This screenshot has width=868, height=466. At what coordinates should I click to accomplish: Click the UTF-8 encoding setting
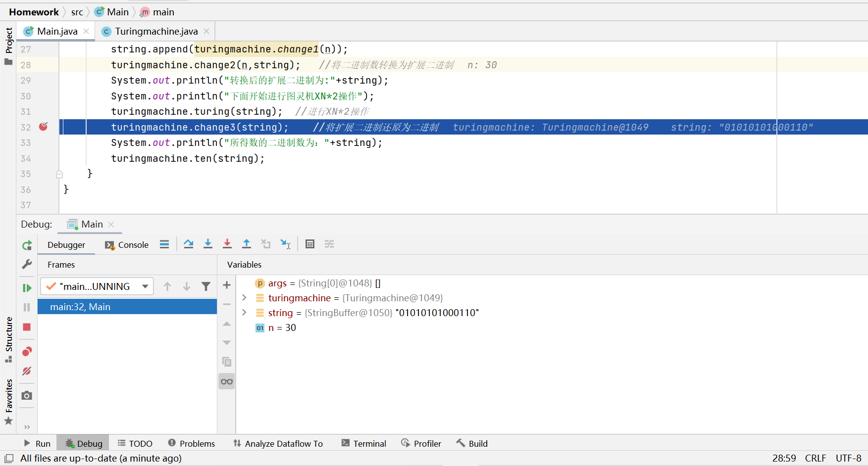click(849, 458)
